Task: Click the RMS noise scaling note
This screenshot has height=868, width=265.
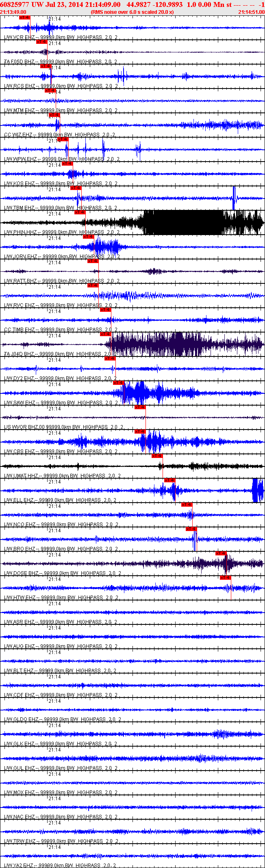Action: click(x=132, y=12)
